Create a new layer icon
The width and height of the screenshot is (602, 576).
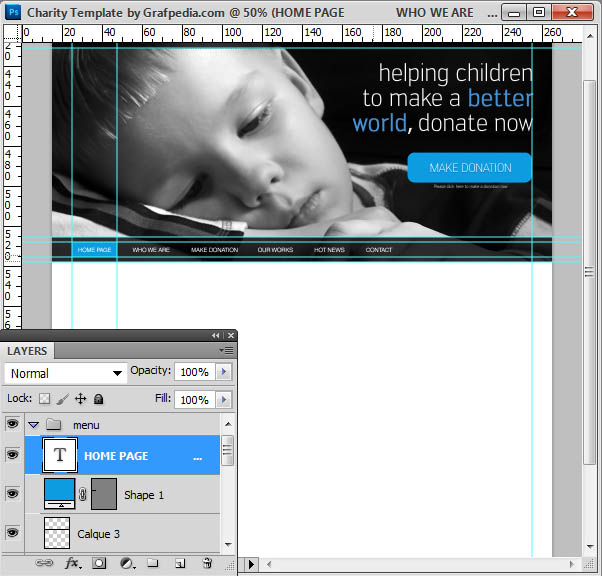(180, 563)
